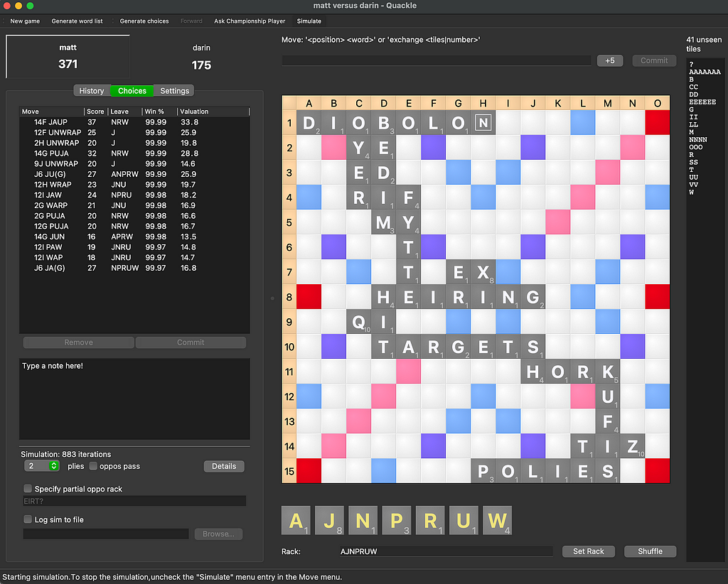Click the move entry input field

(x=437, y=60)
